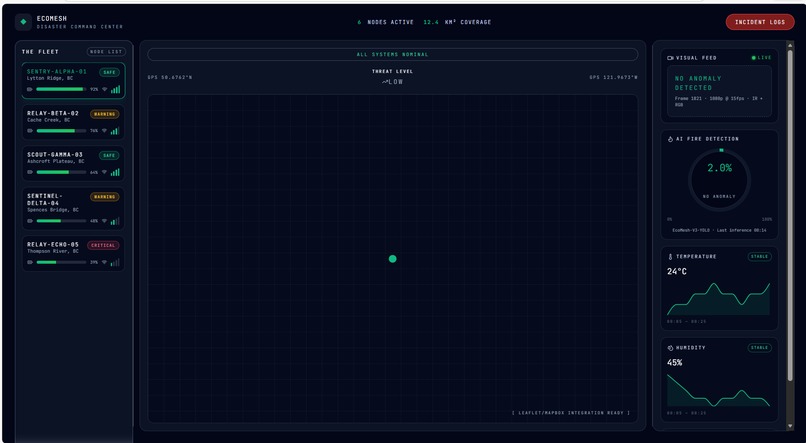806x443 pixels.
Task: Click the Nodes Active count in header
Action: [x=386, y=22]
